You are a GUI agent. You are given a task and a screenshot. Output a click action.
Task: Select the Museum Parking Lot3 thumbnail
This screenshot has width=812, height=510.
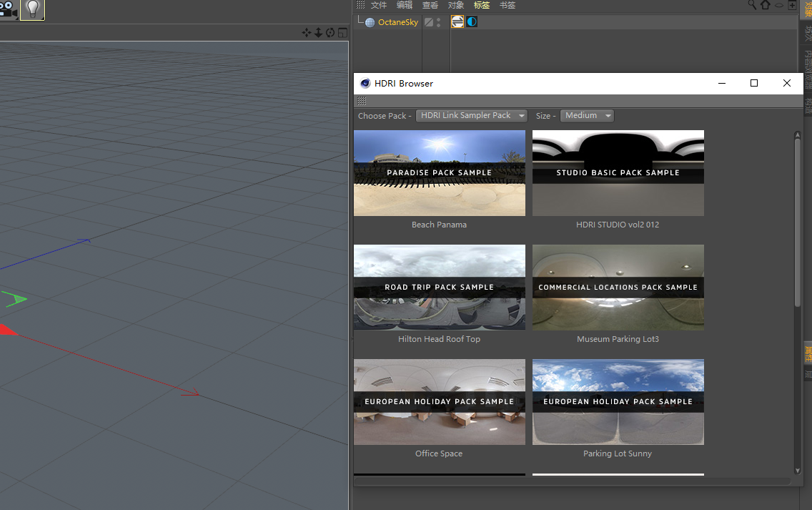coord(618,288)
